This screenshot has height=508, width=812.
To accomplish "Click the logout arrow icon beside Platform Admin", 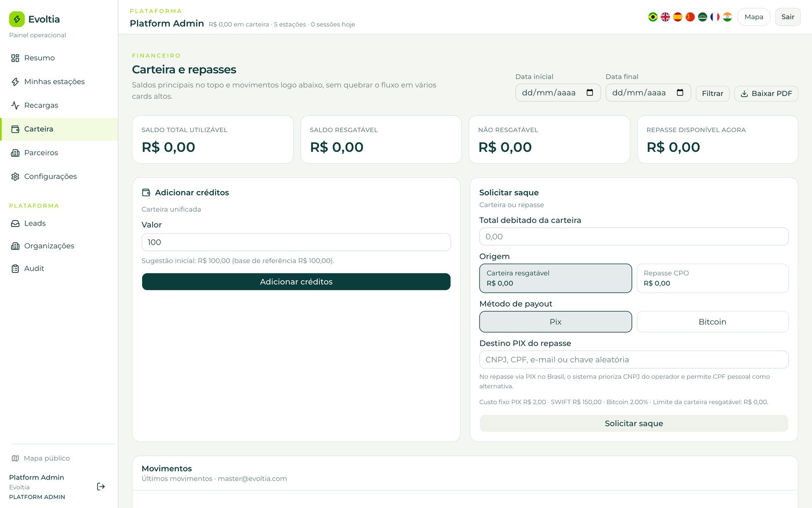I will 101,487.
